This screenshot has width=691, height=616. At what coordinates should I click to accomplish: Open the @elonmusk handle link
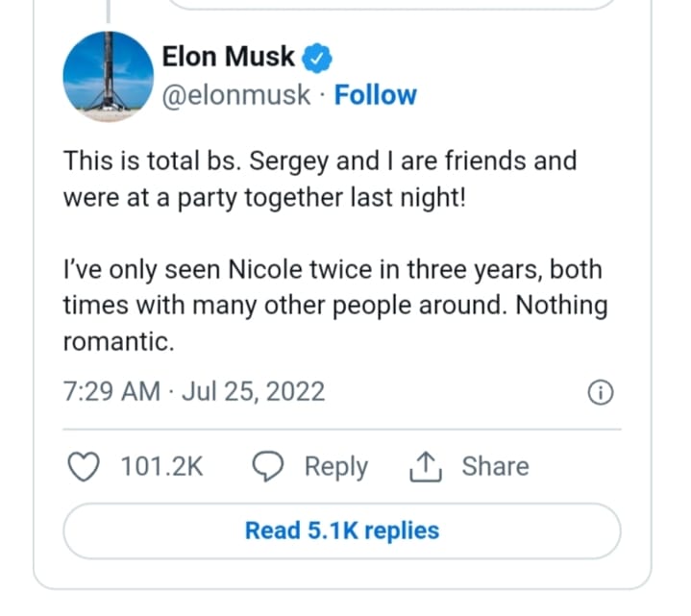[x=236, y=95]
